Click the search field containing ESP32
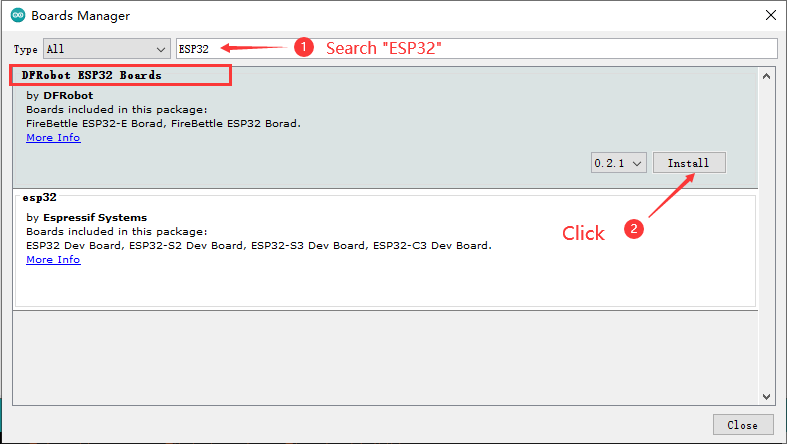This screenshot has width=787, height=444. click(476, 49)
